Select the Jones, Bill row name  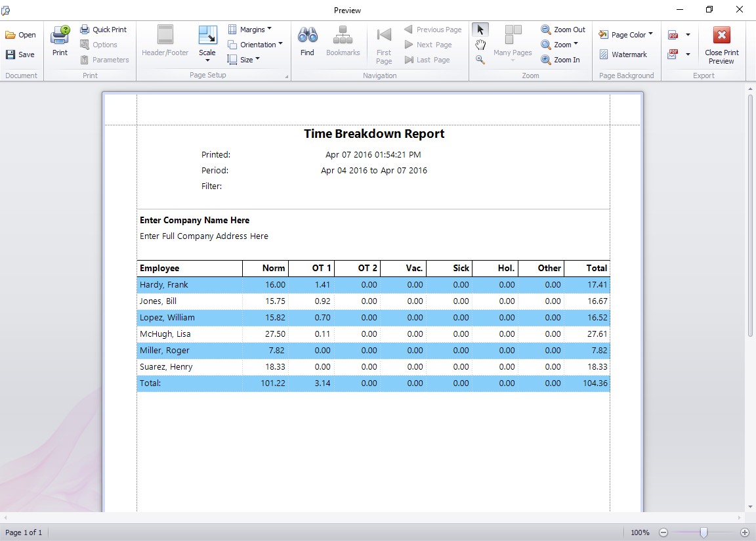[x=158, y=301]
